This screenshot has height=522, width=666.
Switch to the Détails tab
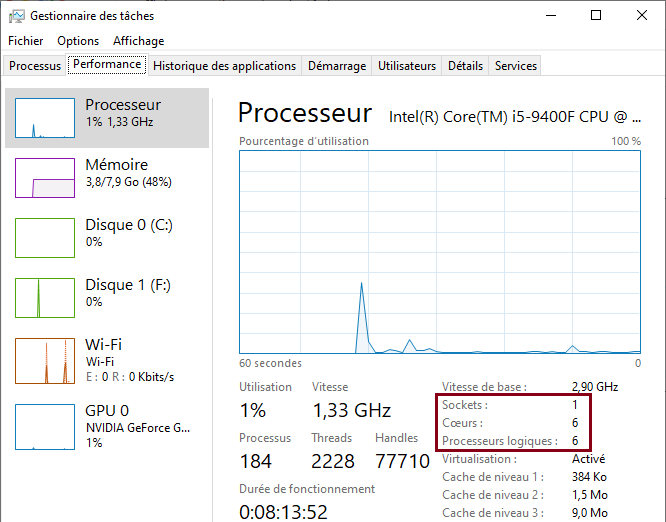[x=466, y=66]
